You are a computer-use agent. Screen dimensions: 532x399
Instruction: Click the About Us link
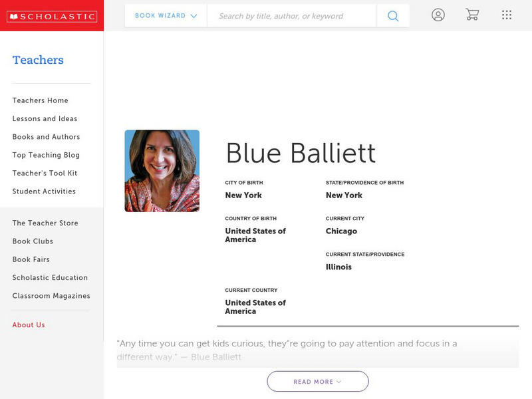click(27, 325)
